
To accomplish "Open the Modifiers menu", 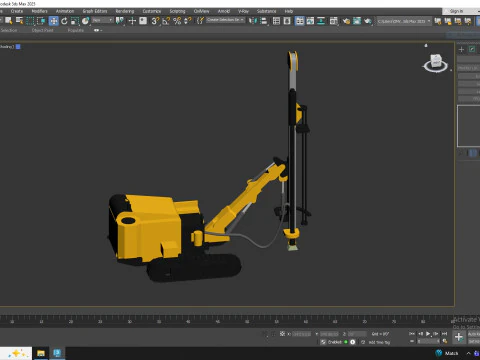I will point(39,11).
